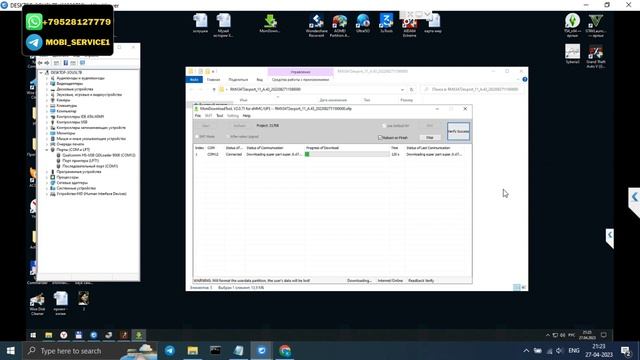
Task: Expand Сетевые адаптеры tree node
Action: [x=47, y=183]
